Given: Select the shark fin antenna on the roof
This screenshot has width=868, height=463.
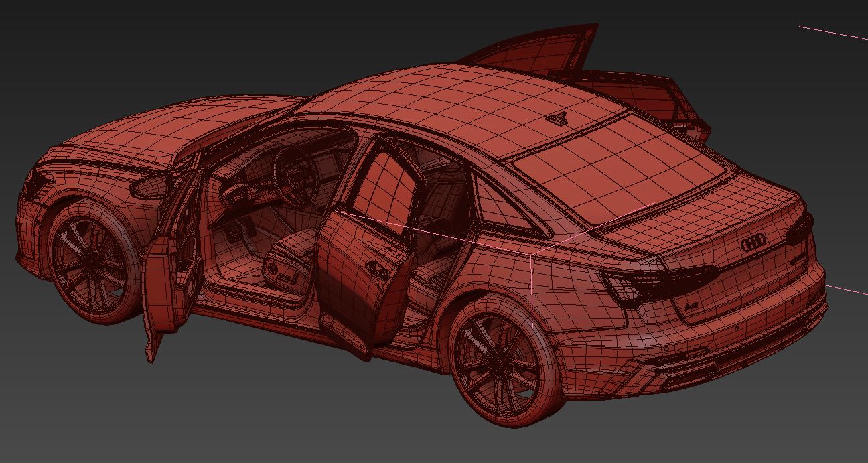Looking at the screenshot, I should click(557, 119).
